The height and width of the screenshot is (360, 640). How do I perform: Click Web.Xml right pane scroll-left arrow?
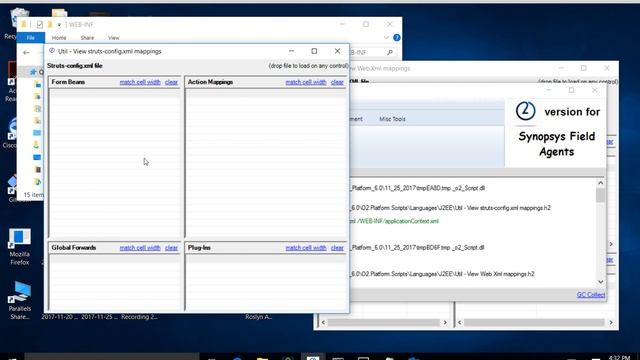[x=460, y=322]
